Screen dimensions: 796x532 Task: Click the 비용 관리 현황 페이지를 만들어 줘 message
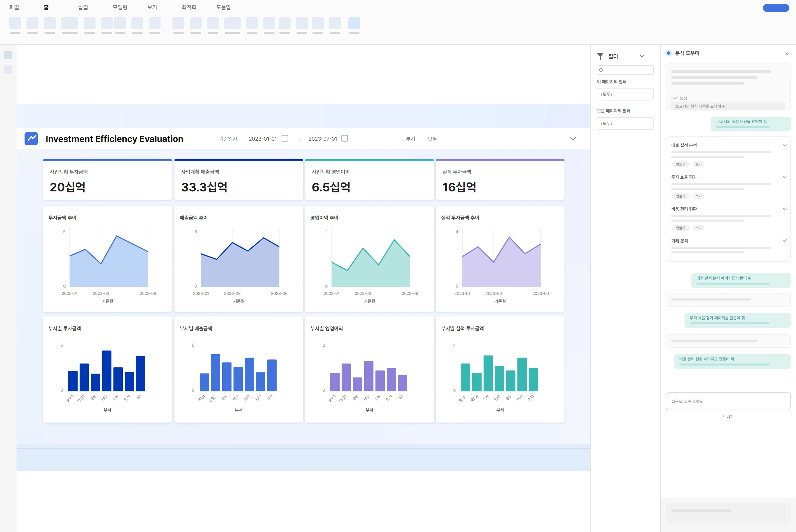click(x=732, y=361)
